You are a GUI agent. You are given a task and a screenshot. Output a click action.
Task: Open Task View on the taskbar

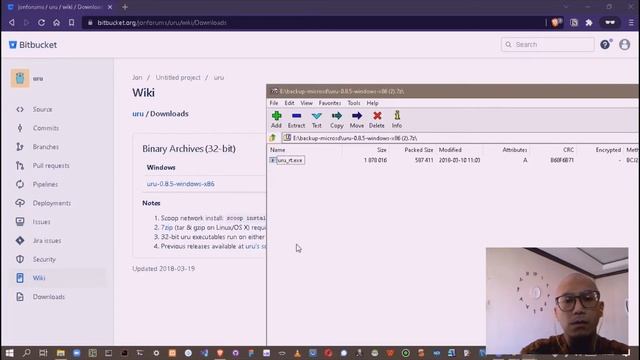click(43, 353)
